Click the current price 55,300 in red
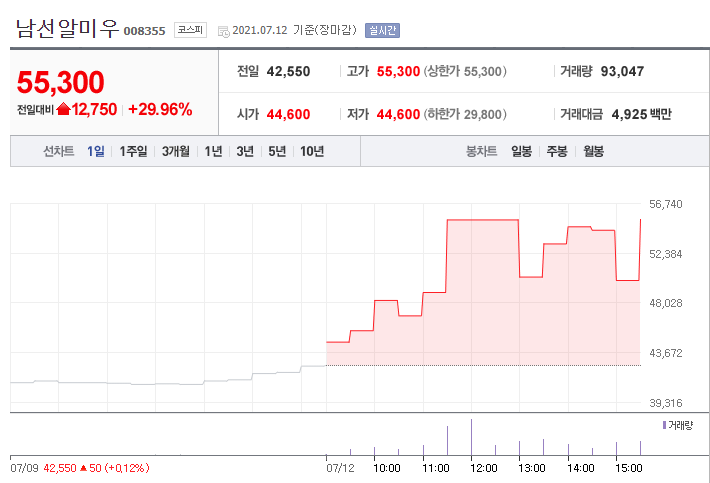This screenshot has height=483, width=710. tap(60, 81)
